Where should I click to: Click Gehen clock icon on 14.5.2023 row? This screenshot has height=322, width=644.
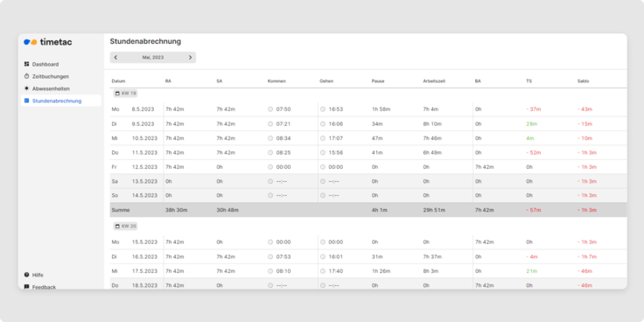point(323,195)
